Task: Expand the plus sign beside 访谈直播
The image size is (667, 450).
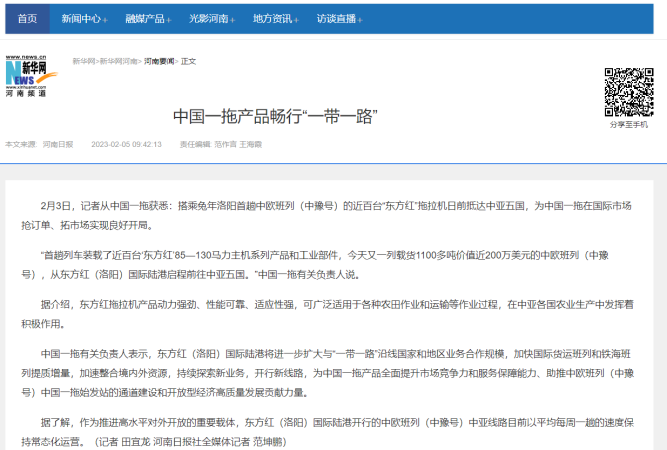Action: click(360, 20)
